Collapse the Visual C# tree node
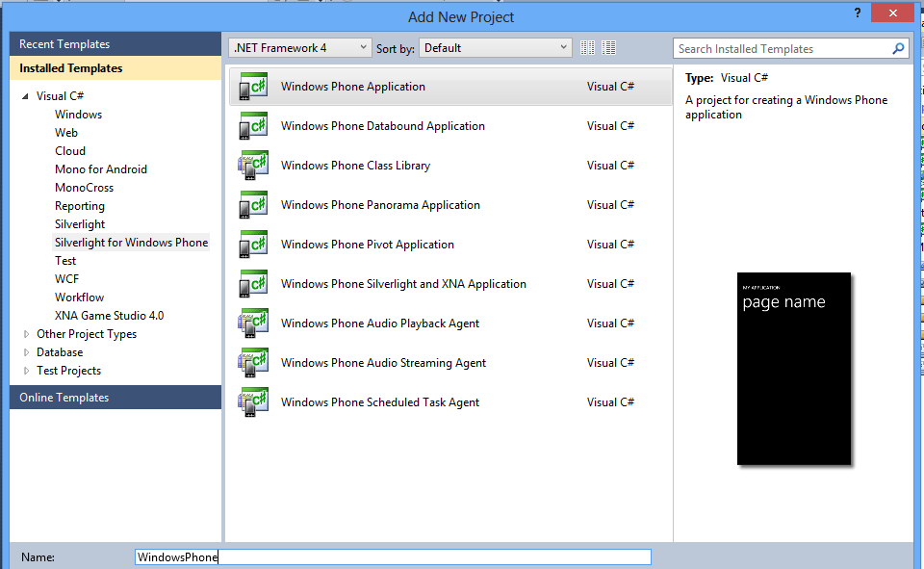924x569 pixels. coord(25,96)
